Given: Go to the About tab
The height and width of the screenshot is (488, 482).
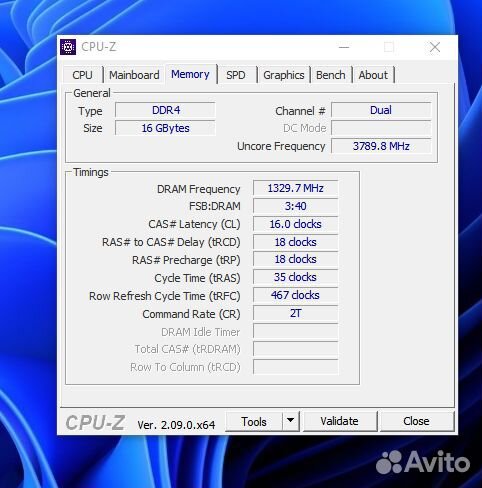Looking at the screenshot, I should (373, 75).
